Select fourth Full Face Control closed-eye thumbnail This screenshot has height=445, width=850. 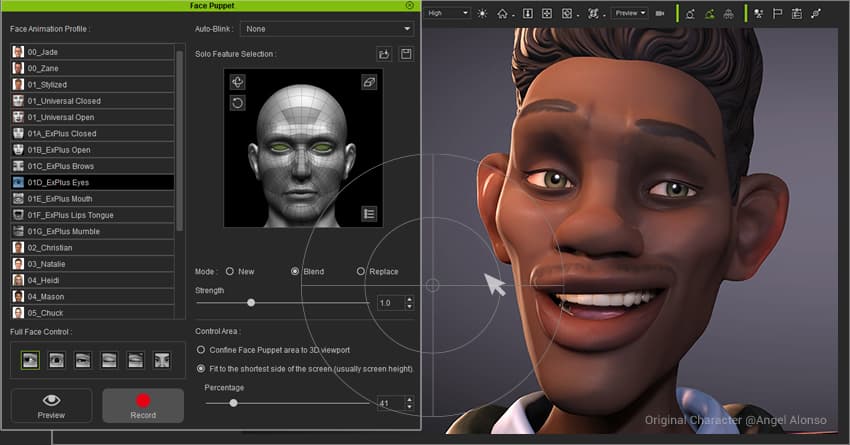[109, 360]
